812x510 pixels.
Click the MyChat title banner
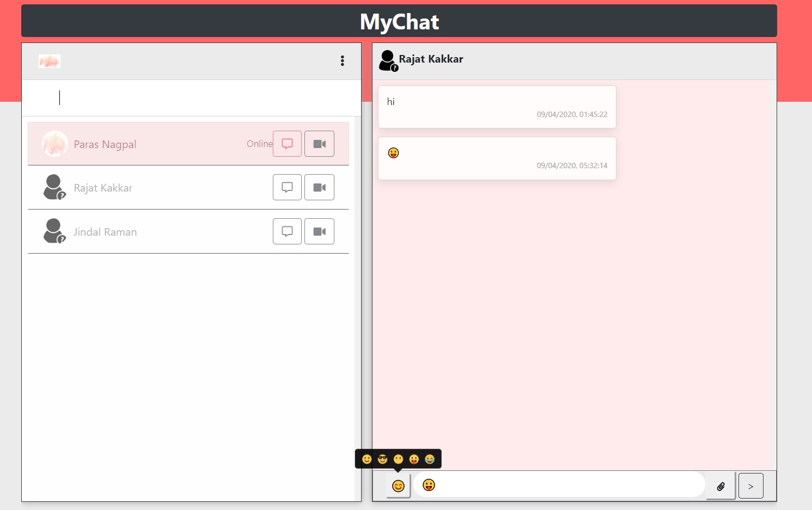point(399,22)
